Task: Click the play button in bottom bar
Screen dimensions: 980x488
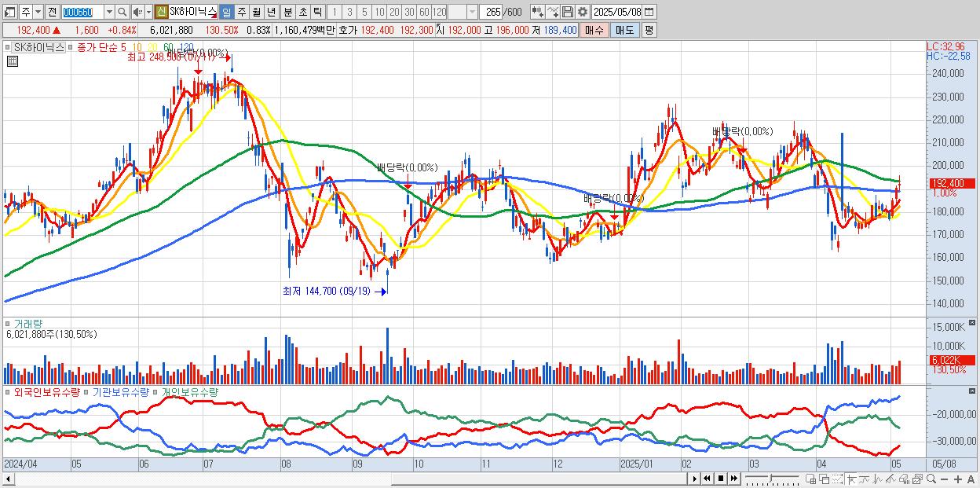Action: click(x=695, y=479)
